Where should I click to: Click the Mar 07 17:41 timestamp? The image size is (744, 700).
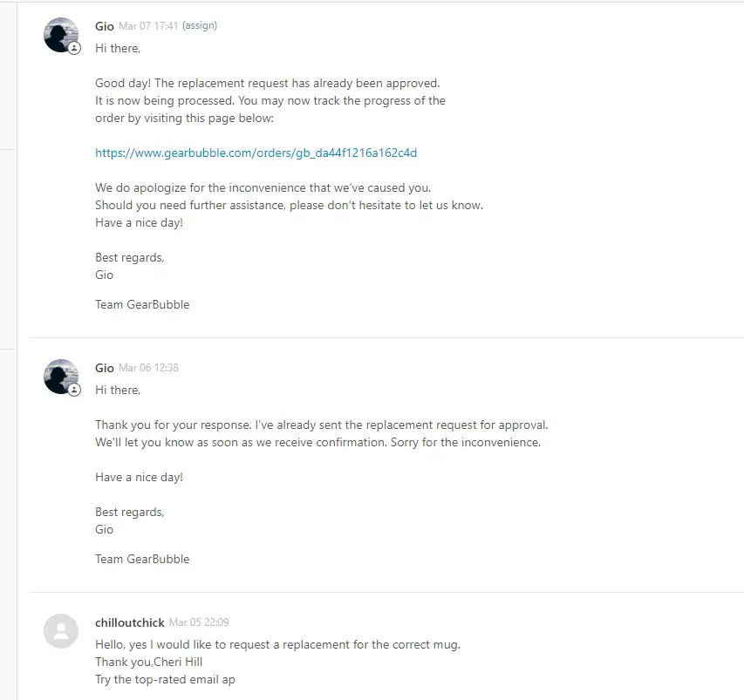[148, 26]
